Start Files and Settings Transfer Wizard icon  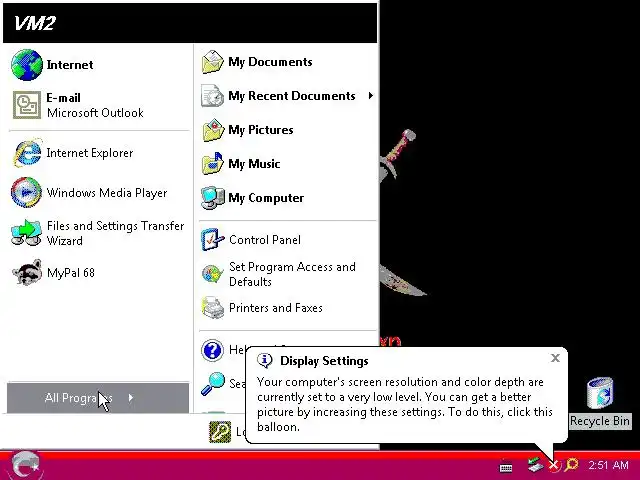click(27, 233)
